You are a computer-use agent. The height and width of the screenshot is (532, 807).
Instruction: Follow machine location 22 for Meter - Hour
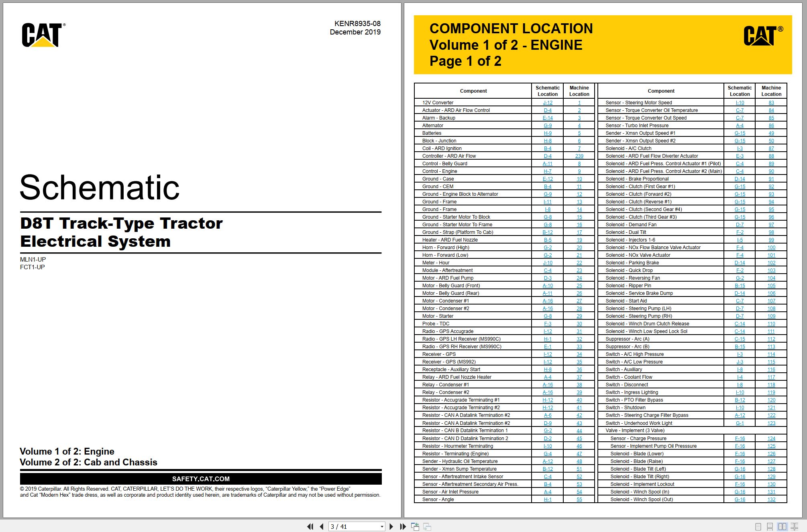pyautogui.click(x=579, y=263)
